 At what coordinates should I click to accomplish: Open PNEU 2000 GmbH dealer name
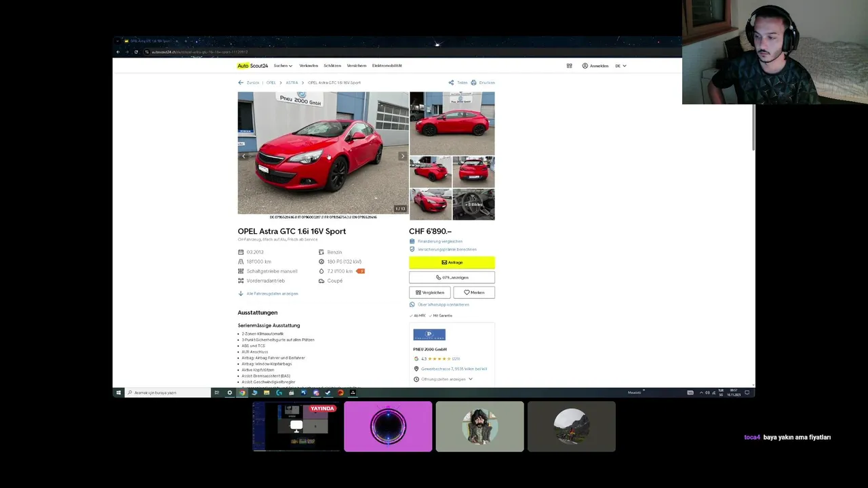(430, 349)
